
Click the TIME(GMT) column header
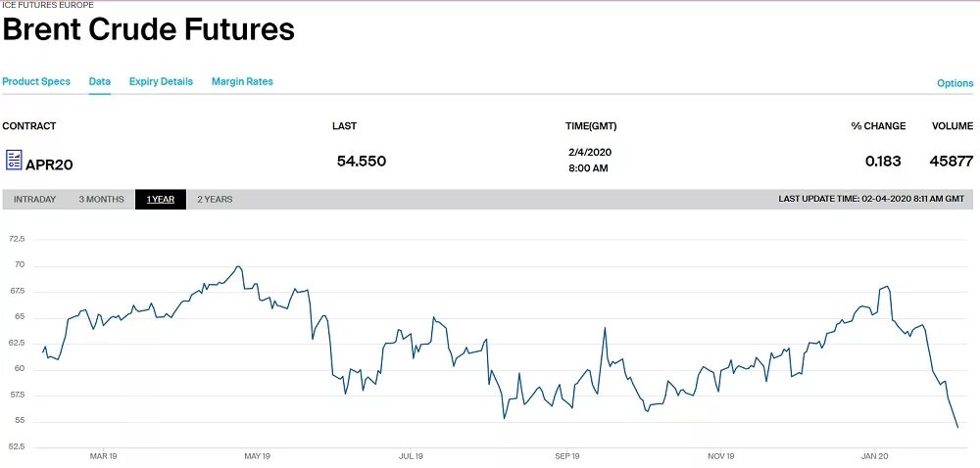coord(591,126)
